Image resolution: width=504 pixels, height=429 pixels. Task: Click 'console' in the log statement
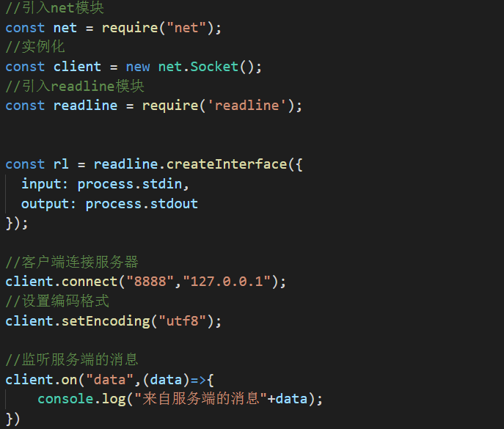pyautogui.click(x=65, y=399)
